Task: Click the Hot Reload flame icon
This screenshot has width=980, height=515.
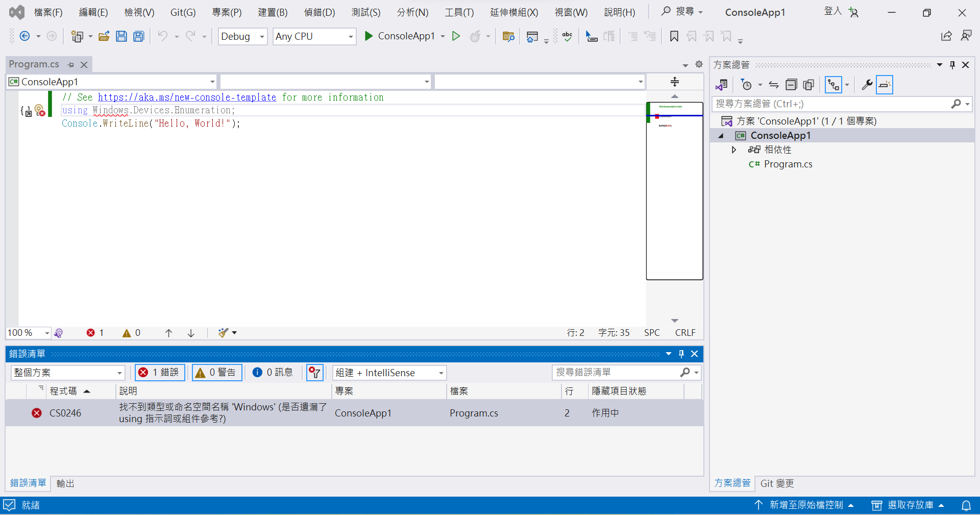Action: (x=475, y=36)
